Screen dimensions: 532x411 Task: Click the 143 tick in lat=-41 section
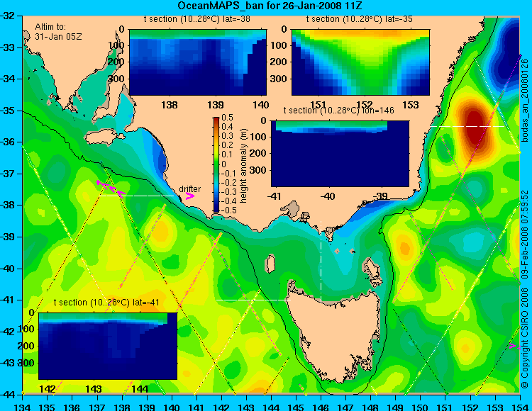[x=94, y=389]
